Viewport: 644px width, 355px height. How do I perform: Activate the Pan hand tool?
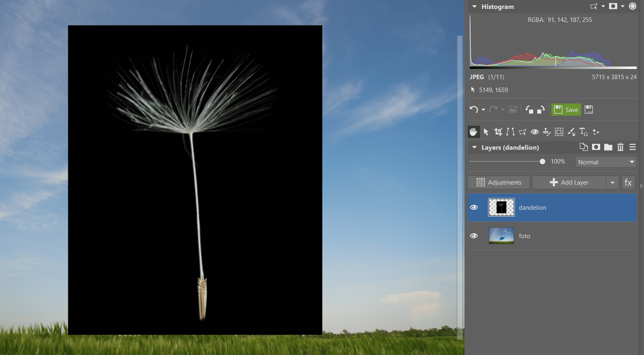[x=473, y=132]
